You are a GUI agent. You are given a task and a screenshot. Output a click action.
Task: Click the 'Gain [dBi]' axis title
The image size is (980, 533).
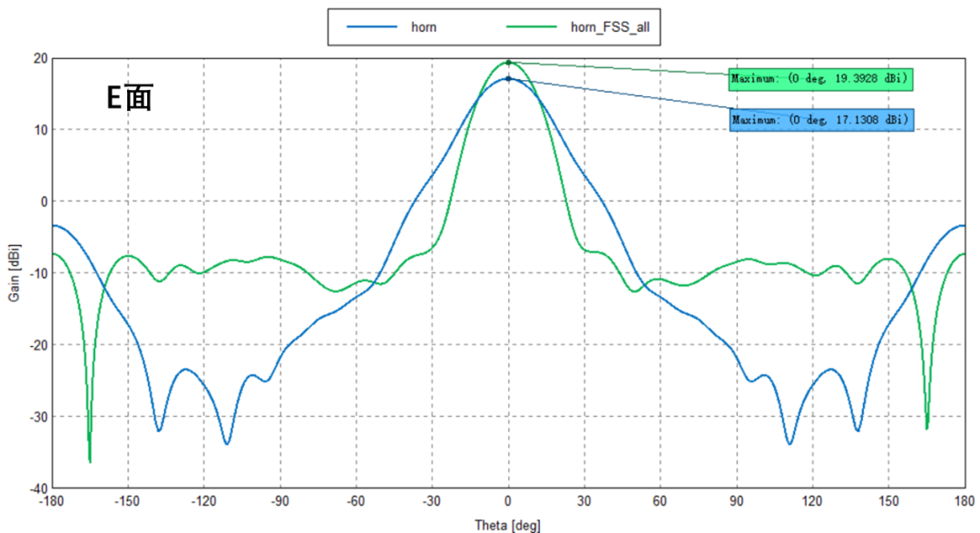pyautogui.click(x=14, y=272)
